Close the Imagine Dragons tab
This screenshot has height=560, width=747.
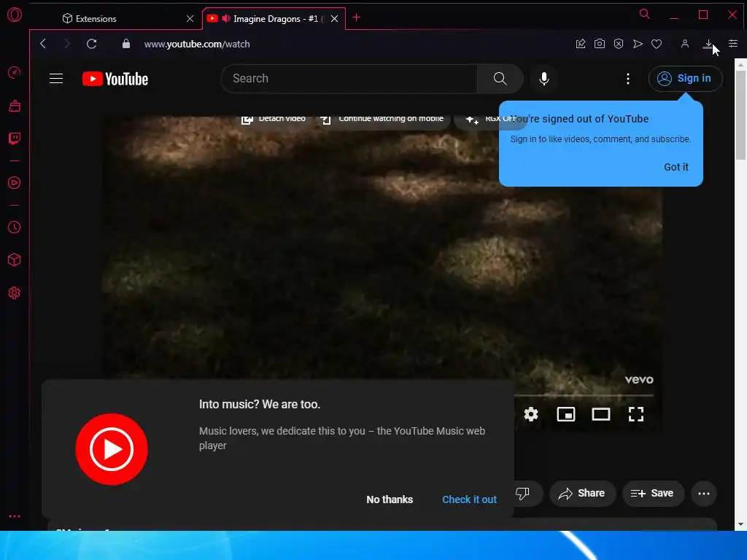tap(334, 18)
